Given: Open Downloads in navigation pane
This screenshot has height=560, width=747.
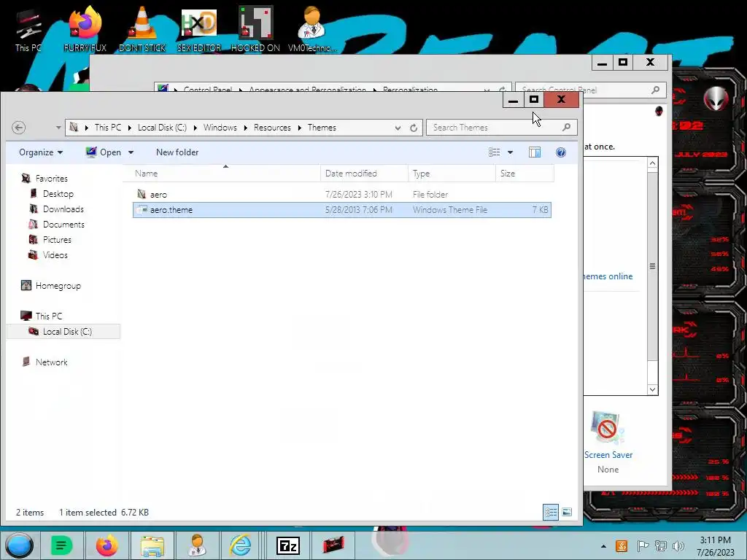Looking at the screenshot, I should tap(63, 209).
